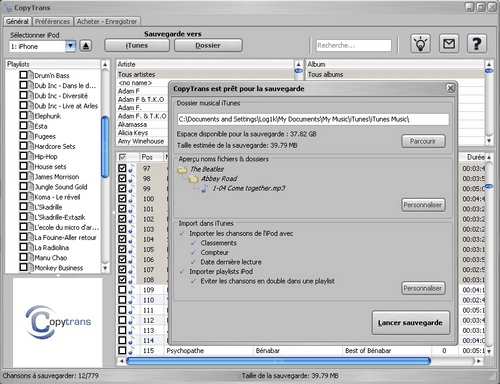500x384 pixels.
Task: Click the playlists vertical scrollbar thumb
Action: coord(105,147)
